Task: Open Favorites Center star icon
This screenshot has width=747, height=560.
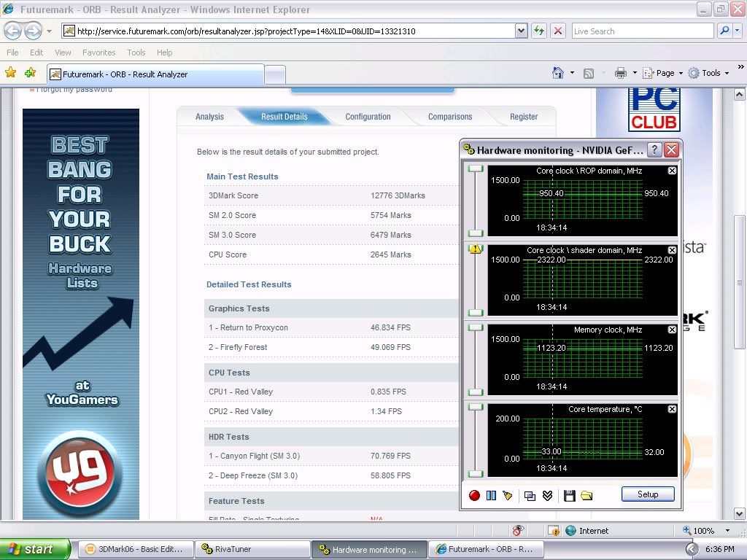Action: 10,73
